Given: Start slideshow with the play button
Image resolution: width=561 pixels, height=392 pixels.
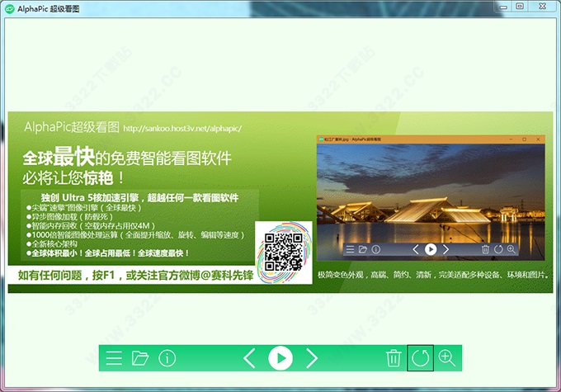Looking at the screenshot, I should point(280,358).
